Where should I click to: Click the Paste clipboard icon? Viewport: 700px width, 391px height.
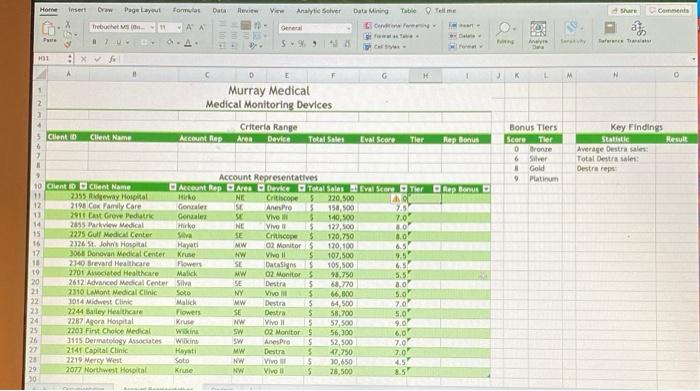pos(48,29)
